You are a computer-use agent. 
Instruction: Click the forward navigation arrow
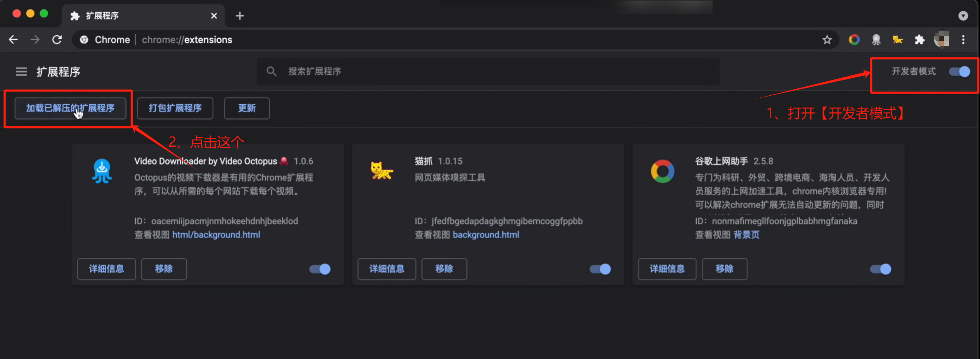pos(35,40)
